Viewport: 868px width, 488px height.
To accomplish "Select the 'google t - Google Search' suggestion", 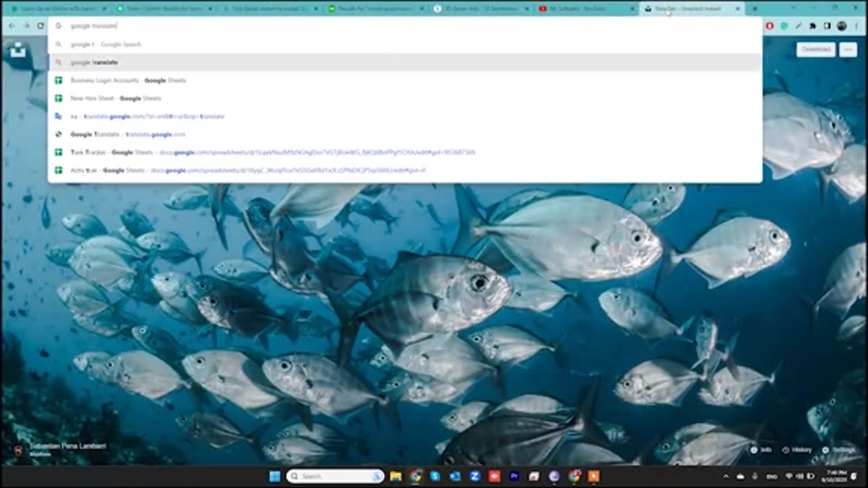I will [405, 44].
